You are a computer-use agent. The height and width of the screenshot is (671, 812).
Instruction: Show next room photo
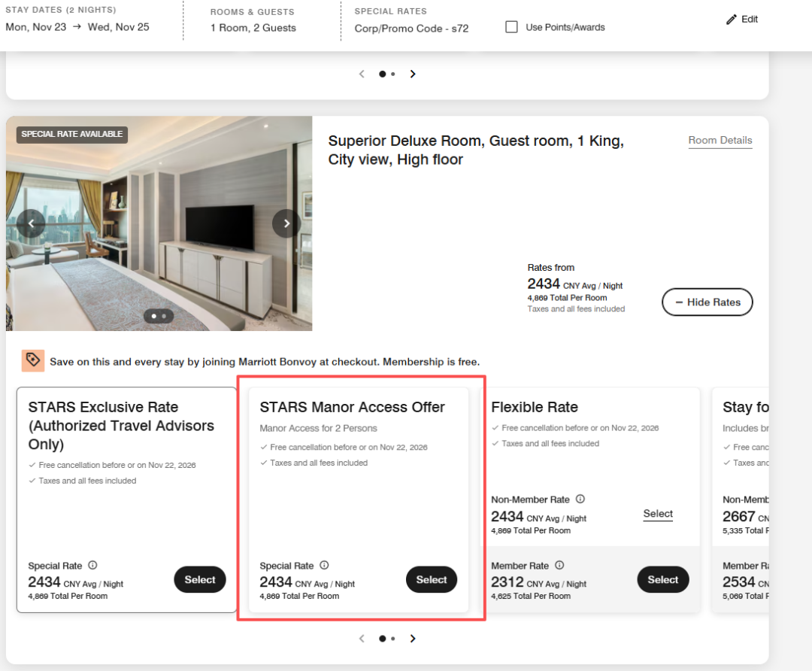click(286, 223)
